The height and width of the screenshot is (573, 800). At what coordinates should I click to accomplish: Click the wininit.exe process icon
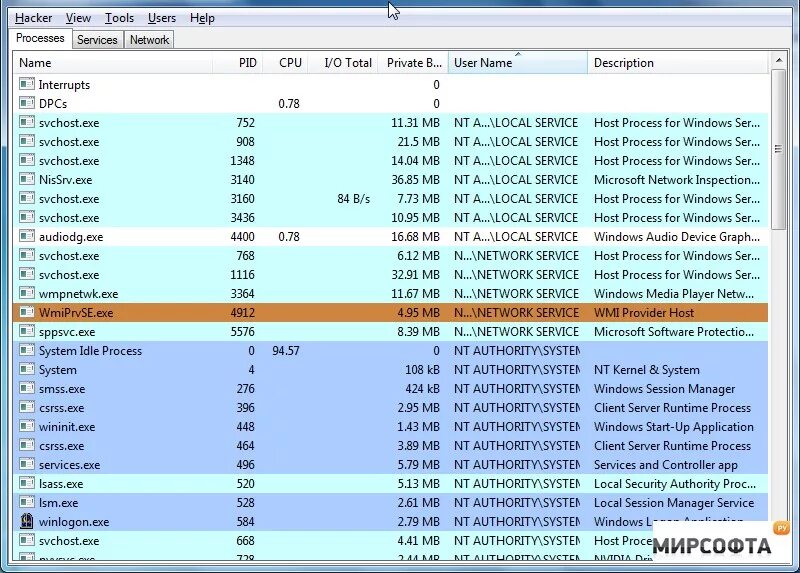click(27, 426)
